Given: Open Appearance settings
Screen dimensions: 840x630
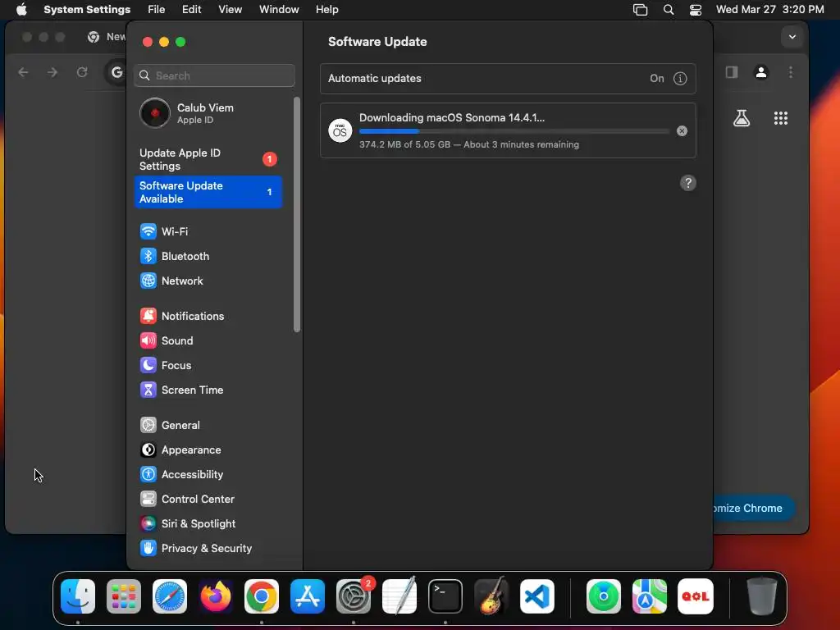Looking at the screenshot, I should point(208,450).
